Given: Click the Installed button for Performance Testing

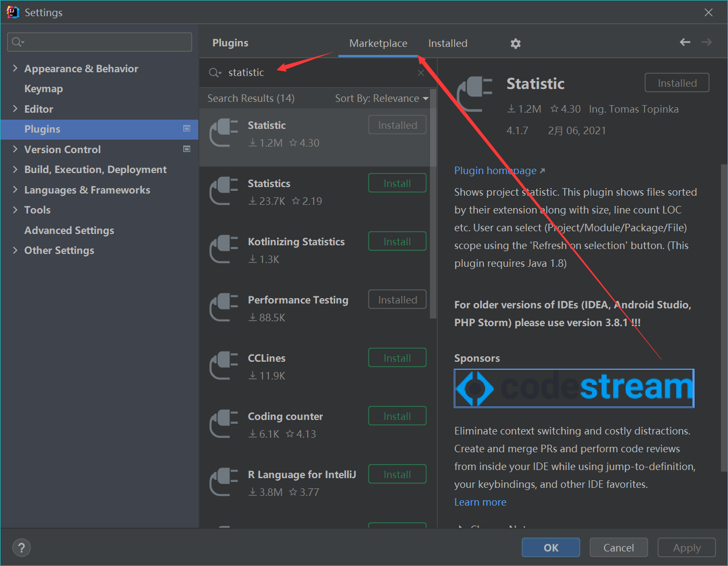Looking at the screenshot, I should click(397, 300).
